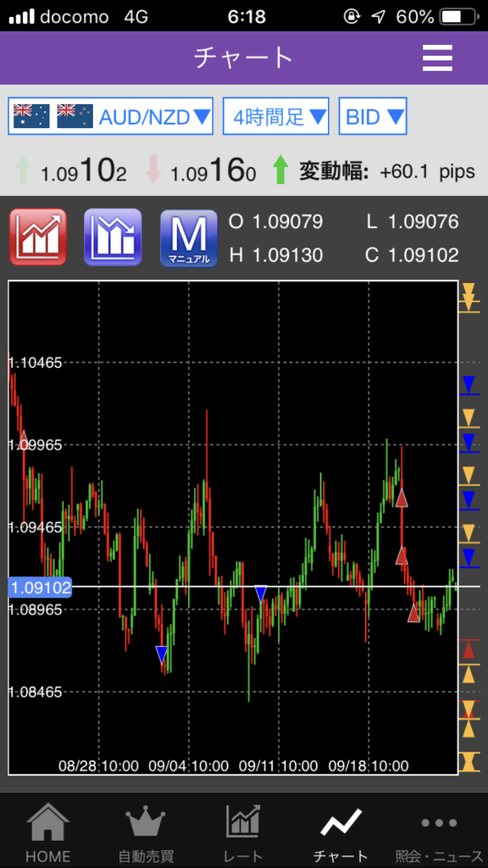Tap the red buy chart icon
The image size is (488, 868).
click(x=38, y=237)
